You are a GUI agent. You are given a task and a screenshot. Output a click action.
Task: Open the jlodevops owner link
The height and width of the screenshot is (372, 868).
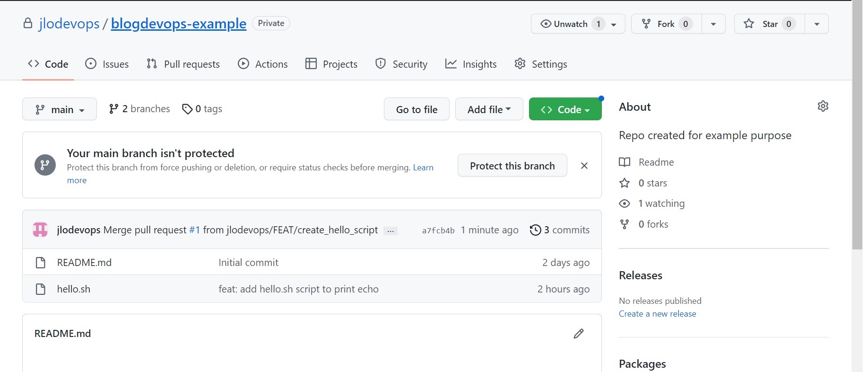pos(69,24)
